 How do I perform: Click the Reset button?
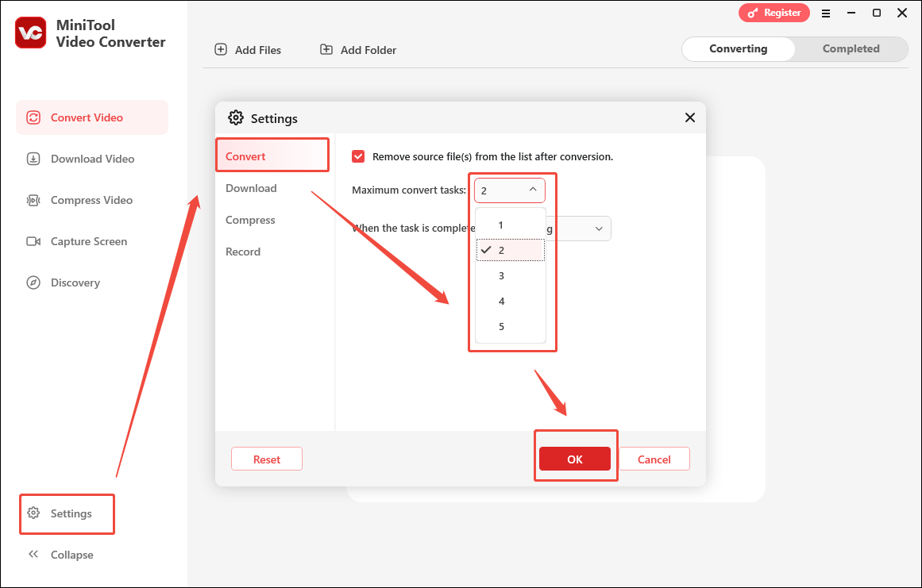click(x=266, y=459)
